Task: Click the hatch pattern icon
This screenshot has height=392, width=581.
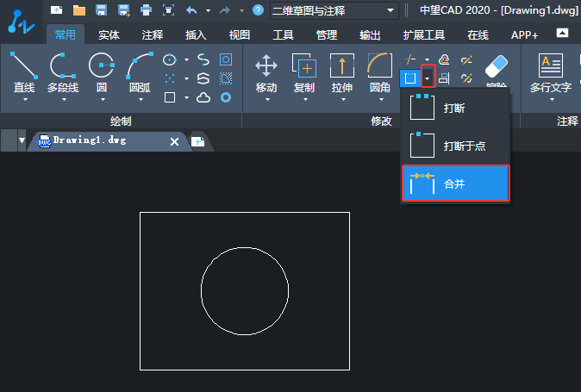Action: [x=226, y=78]
